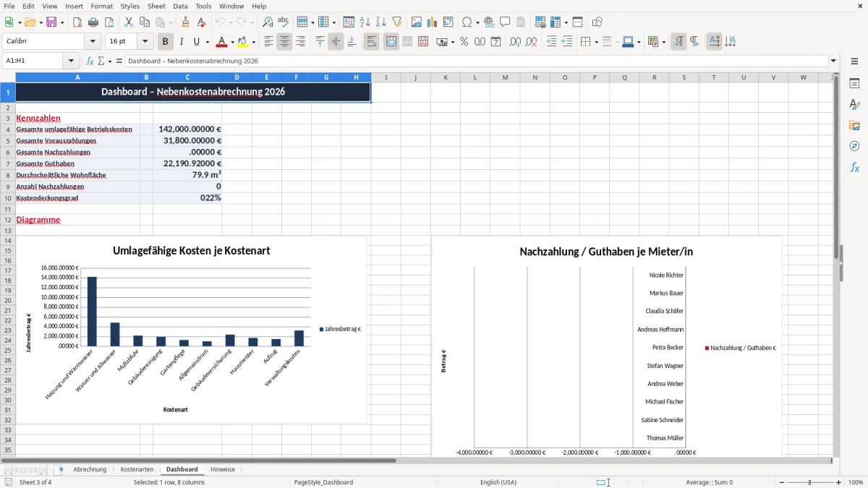Image resolution: width=868 pixels, height=488 pixels.
Task: Format the cell as date
Action: coord(496,42)
